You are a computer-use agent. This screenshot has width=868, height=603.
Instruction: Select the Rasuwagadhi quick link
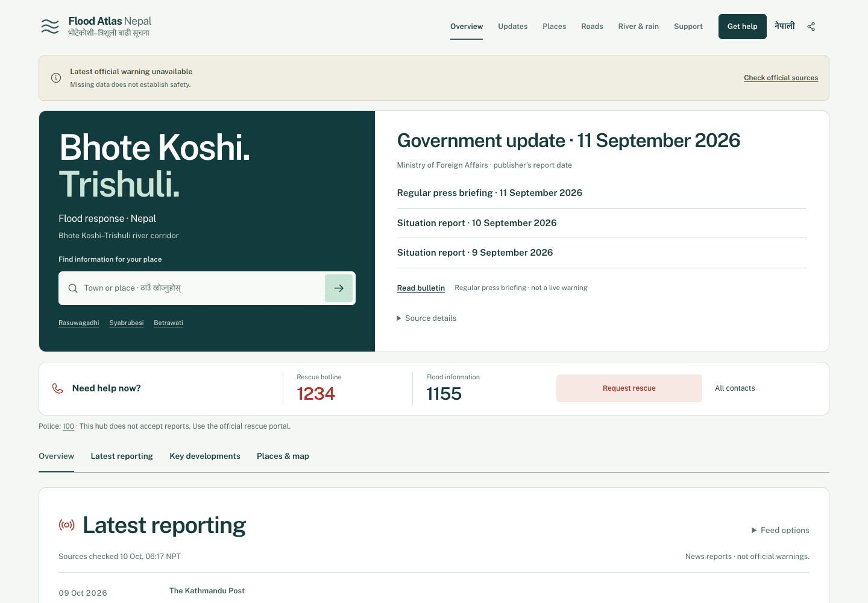tap(79, 323)
